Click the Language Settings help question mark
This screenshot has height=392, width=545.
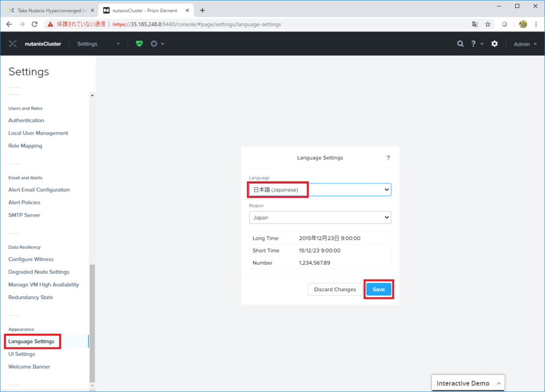(x=388, y=157)
